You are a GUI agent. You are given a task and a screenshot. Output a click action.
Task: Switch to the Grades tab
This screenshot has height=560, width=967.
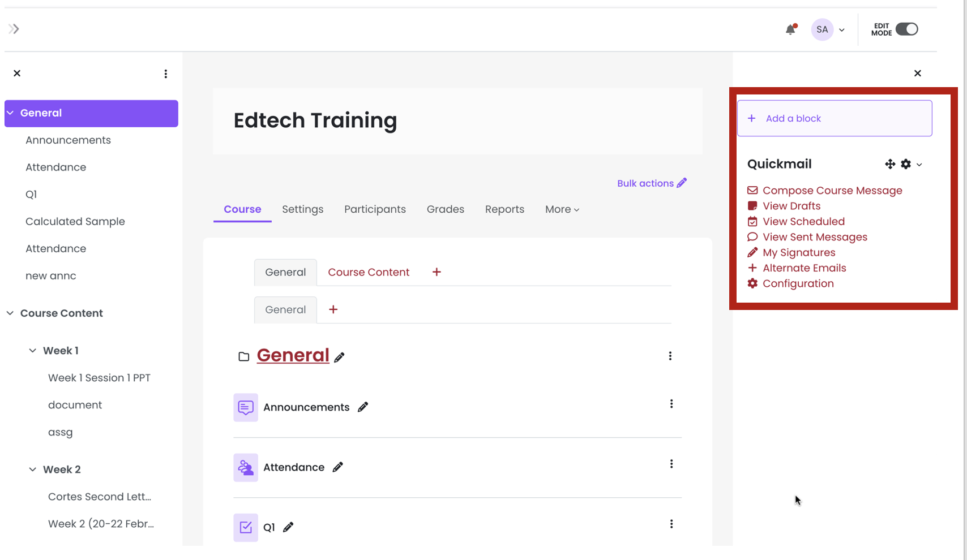click(445, 209)
